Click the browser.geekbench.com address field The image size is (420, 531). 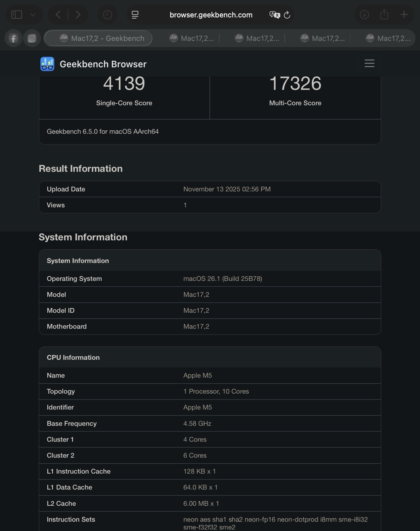point(211,15)
